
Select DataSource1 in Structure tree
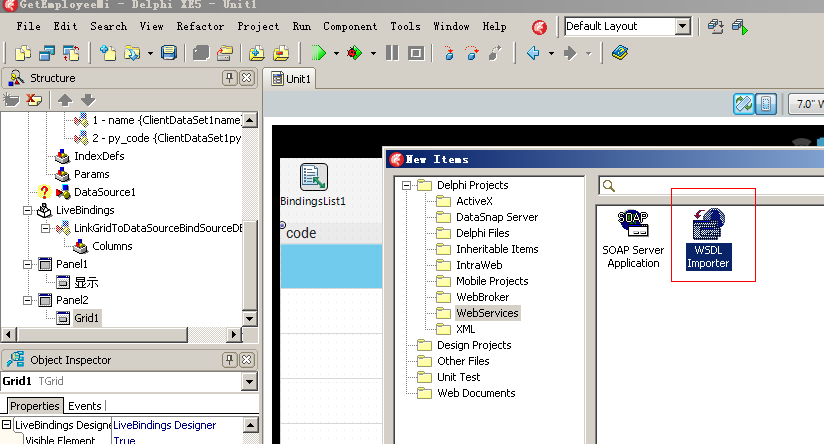[x=105, y=192]
